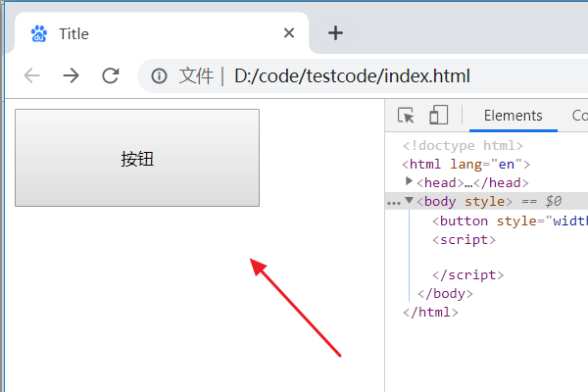The width and height of the screenshot is (588, 392).
Task: Select the button style element node
Action: point(510,220)
